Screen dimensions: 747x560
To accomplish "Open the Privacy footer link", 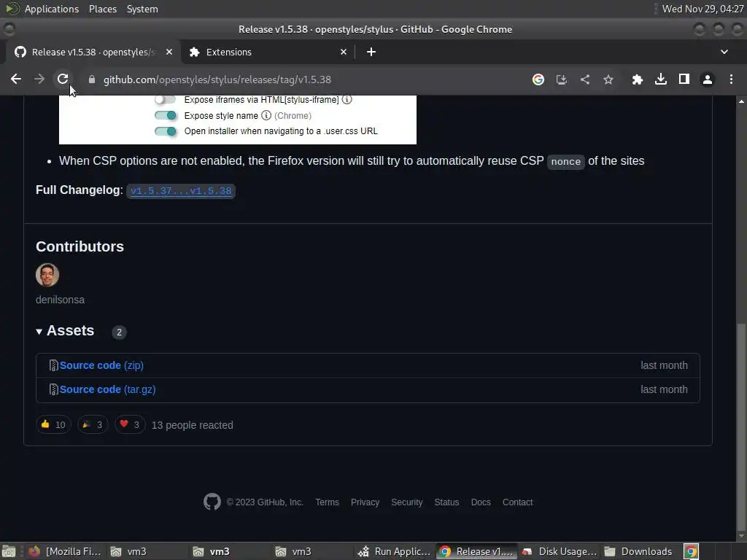I will point(365,502).
